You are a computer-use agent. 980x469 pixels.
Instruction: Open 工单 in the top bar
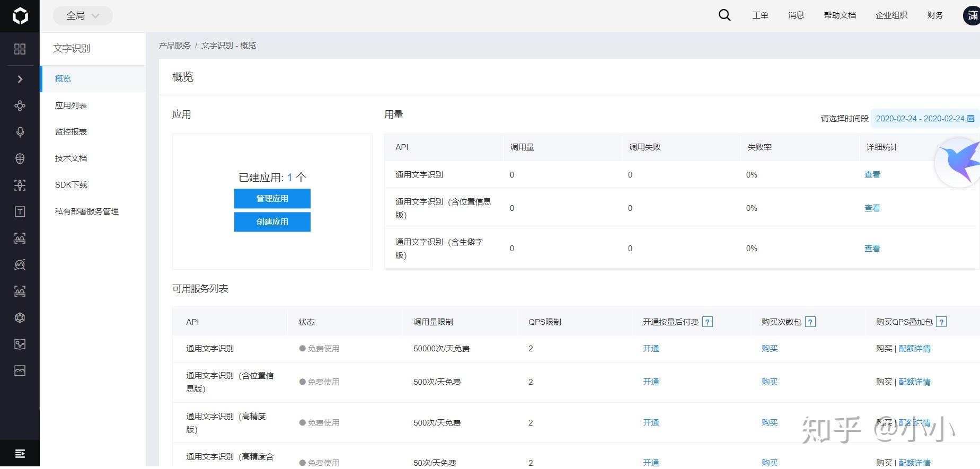[x=760, y=15]
